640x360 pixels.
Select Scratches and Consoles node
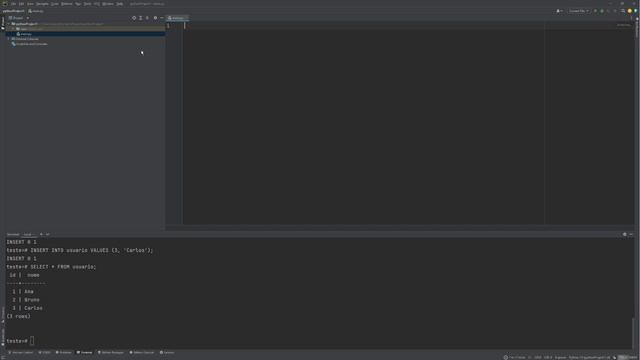click(29, 44)
